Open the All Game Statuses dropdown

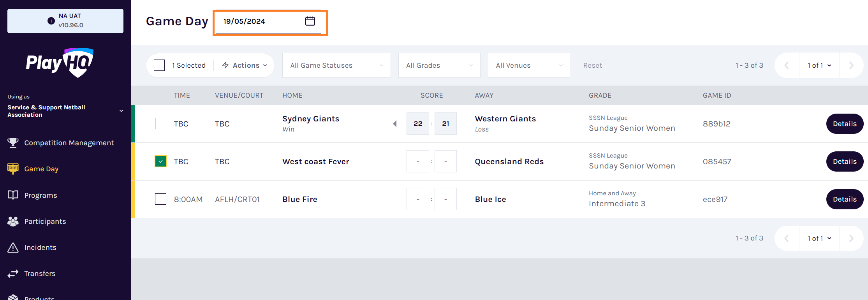336,65
